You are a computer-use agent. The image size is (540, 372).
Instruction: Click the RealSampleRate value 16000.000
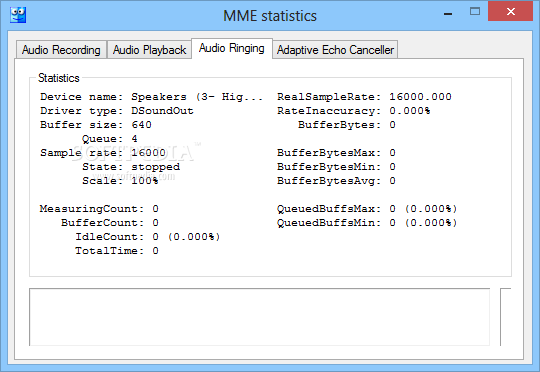pos(420,97)
